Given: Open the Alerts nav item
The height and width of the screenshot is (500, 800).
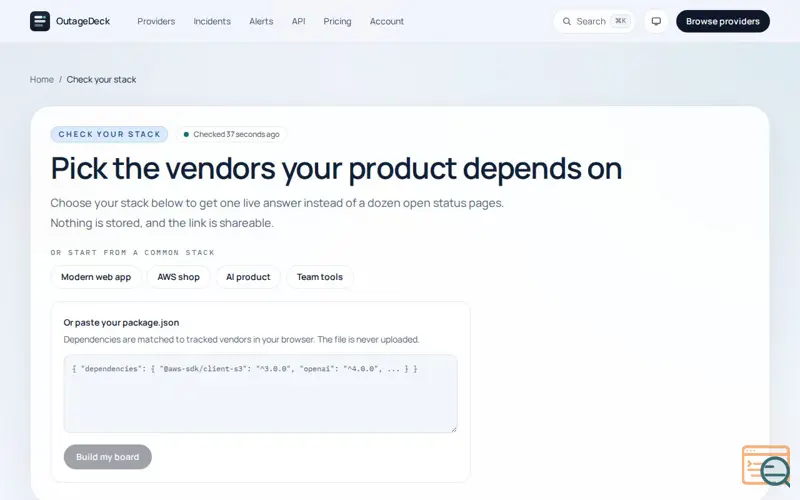Looking at the screenshot, I should click(261, 21).
